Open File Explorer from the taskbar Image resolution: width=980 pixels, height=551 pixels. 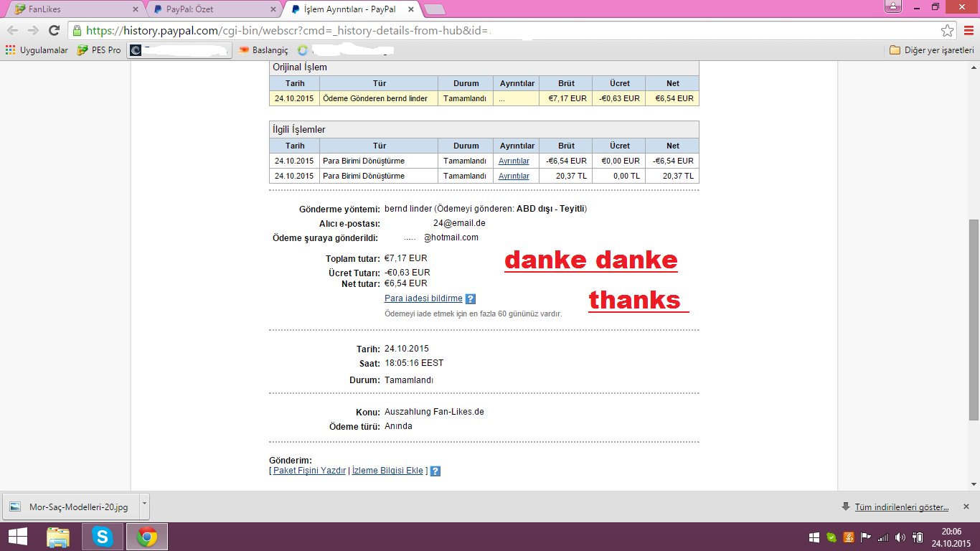58,537
